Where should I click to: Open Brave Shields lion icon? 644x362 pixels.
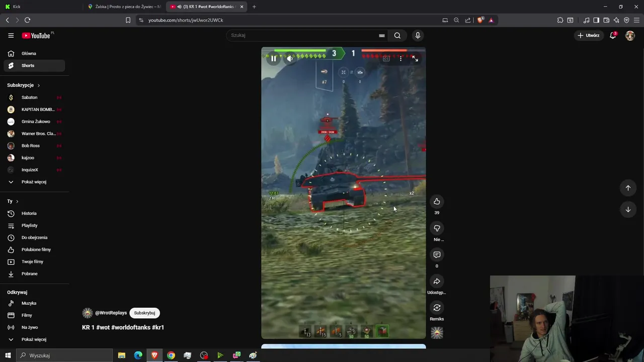[x=480, y=20]
